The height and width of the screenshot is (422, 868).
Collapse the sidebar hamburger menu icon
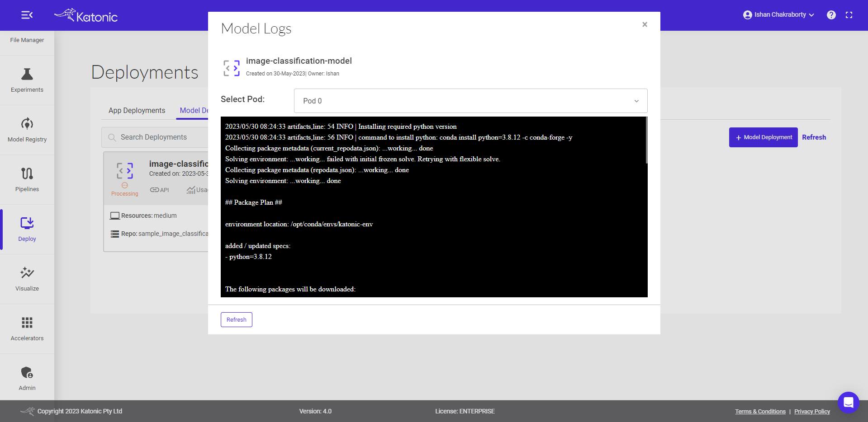[x=27, y=15]
